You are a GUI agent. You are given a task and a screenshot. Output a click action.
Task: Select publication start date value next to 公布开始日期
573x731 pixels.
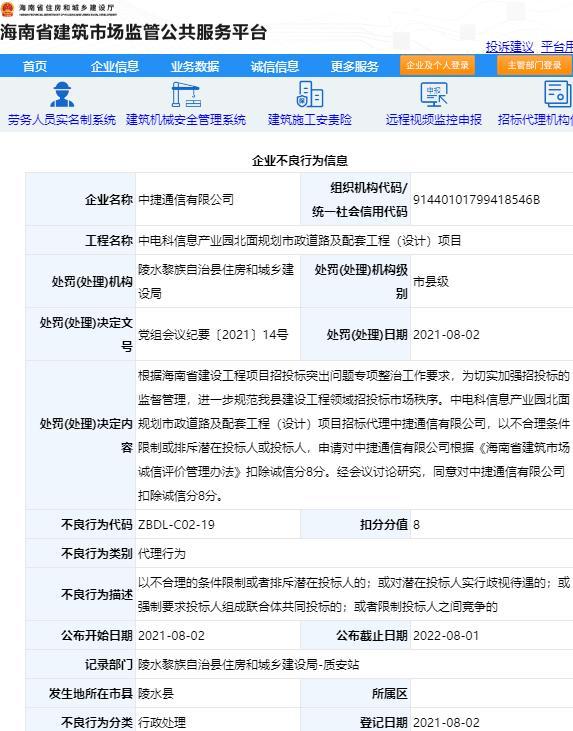(171, 636)
